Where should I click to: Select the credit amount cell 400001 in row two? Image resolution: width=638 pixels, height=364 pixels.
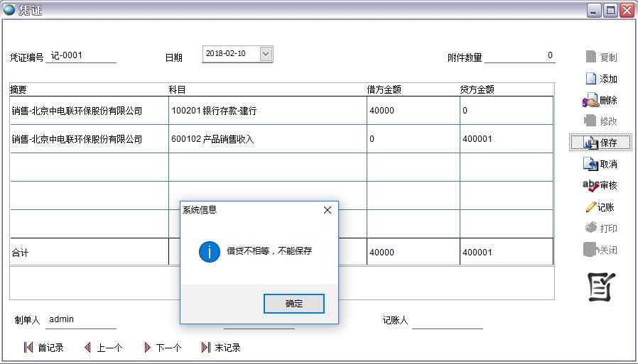(x=505, y=139)
